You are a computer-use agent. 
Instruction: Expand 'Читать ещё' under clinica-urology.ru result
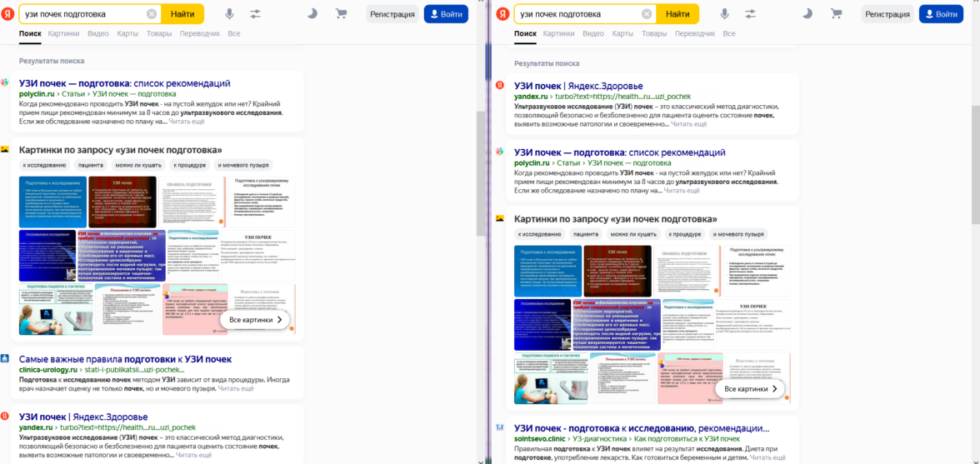(236, 388)
